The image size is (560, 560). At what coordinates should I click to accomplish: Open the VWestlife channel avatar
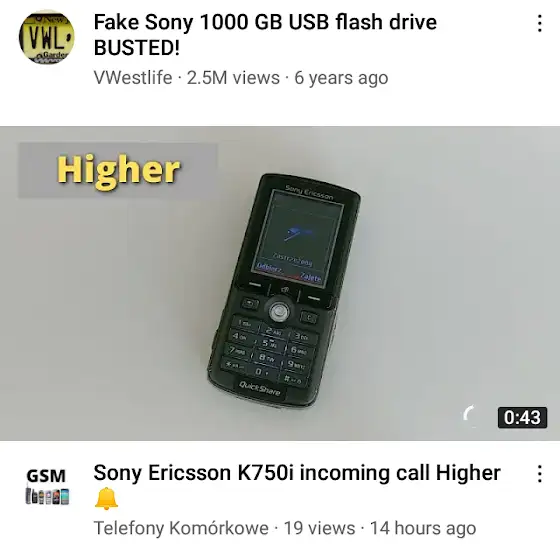(x=47, y=36)
